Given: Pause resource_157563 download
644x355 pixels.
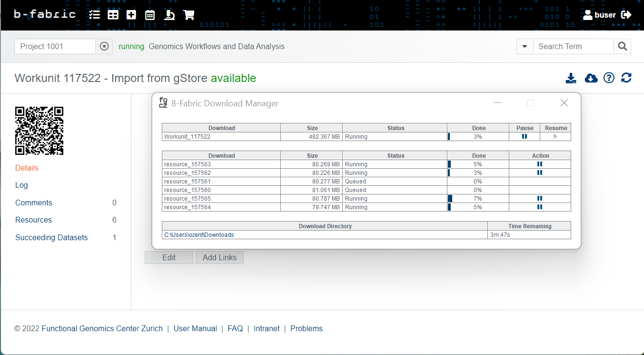Looking at the screenshot, I should (x=540, y=164).
